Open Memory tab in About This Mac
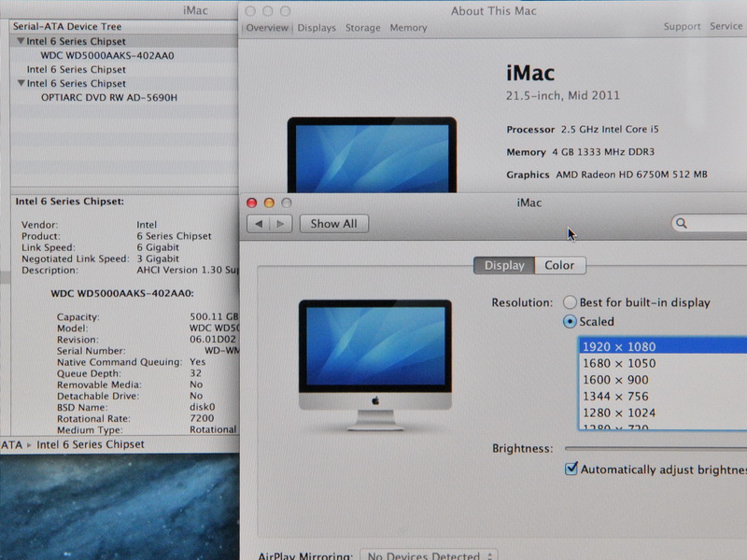The height and width of the screenshot is (560, 747). coord(408,28)
